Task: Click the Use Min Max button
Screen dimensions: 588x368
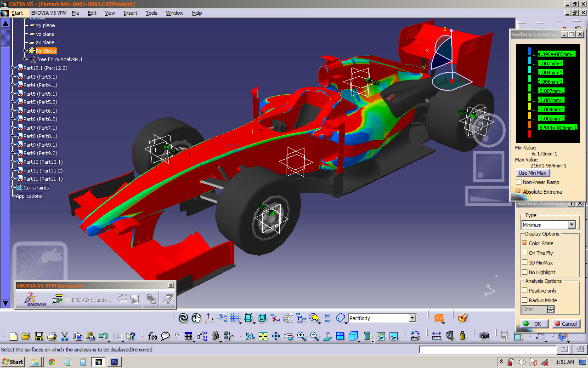Action: (532, 173)
